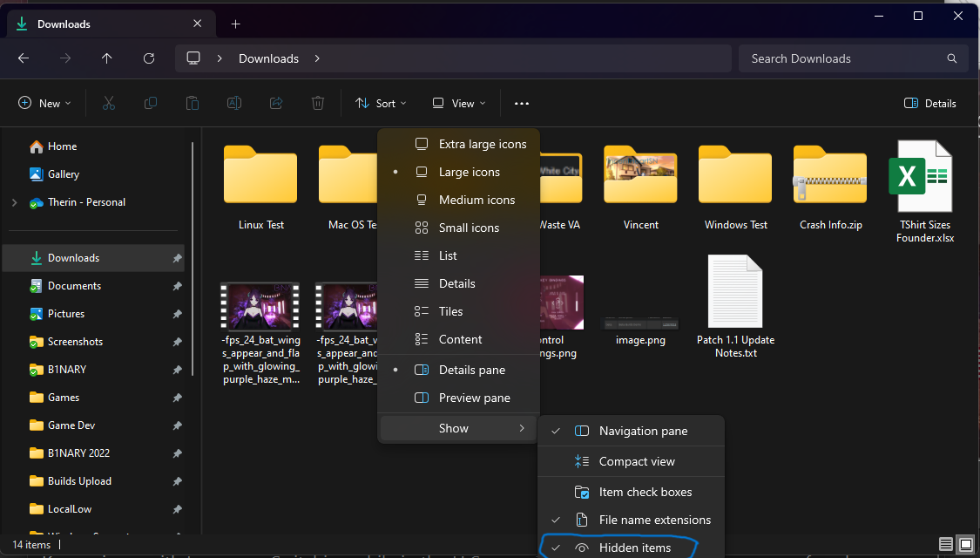The height and width of the screenshot is (558, 980).
Task: Click Downloads in the address bar
Action: point(269,58)
